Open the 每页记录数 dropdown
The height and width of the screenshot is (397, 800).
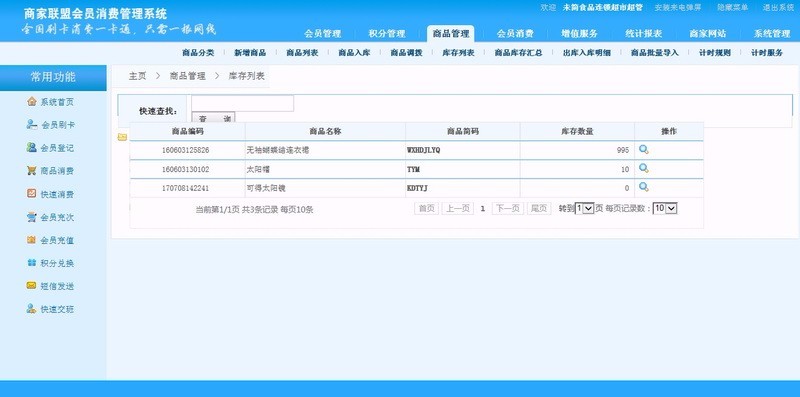coord(665,208)
